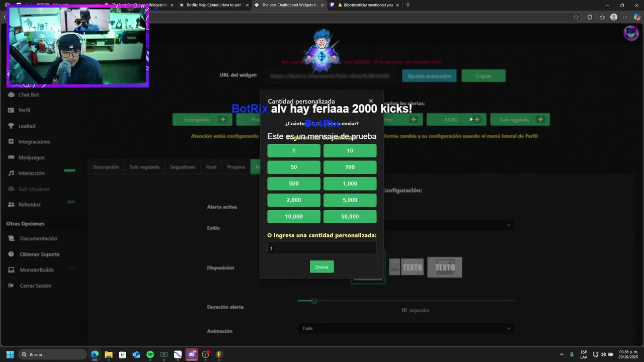Open the taskbar clock showing 03:36 p. m.

(x=628, y=354)
